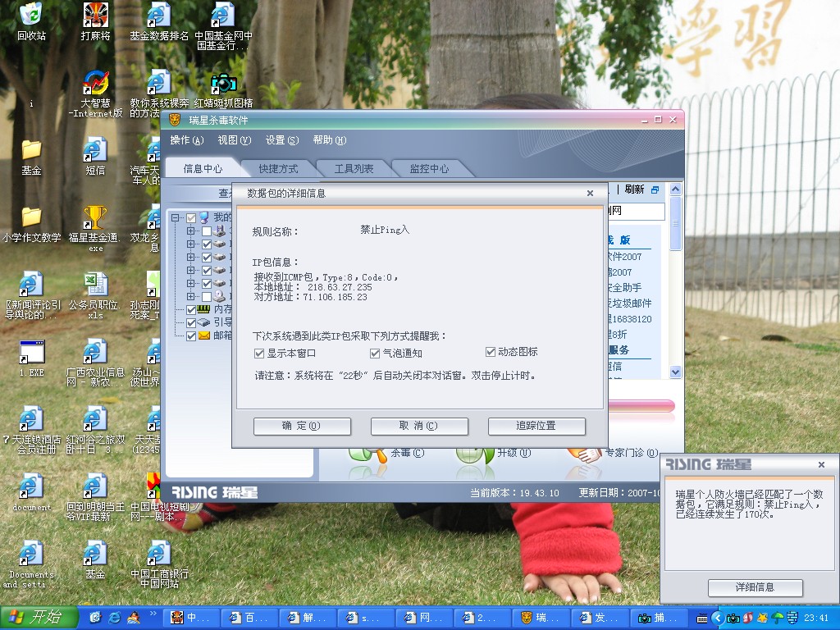Click the taskbar clock showing 23:41

[x=816, y=618]
